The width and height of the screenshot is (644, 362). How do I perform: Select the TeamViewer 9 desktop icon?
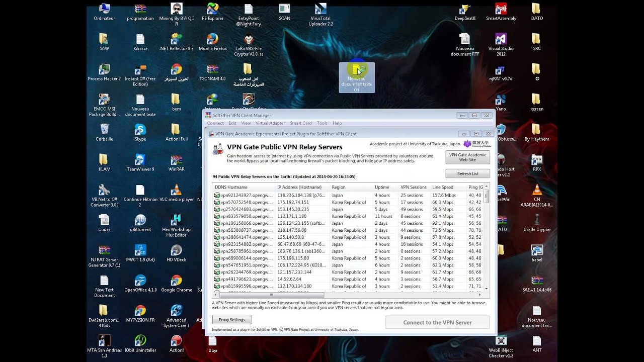140,163
